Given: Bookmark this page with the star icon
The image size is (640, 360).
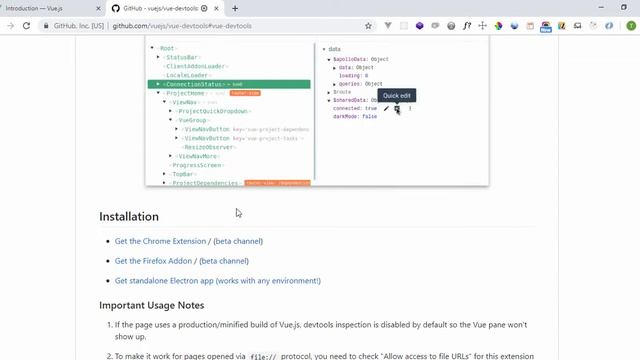Looking at the screenshot, I should click(368, 26).
